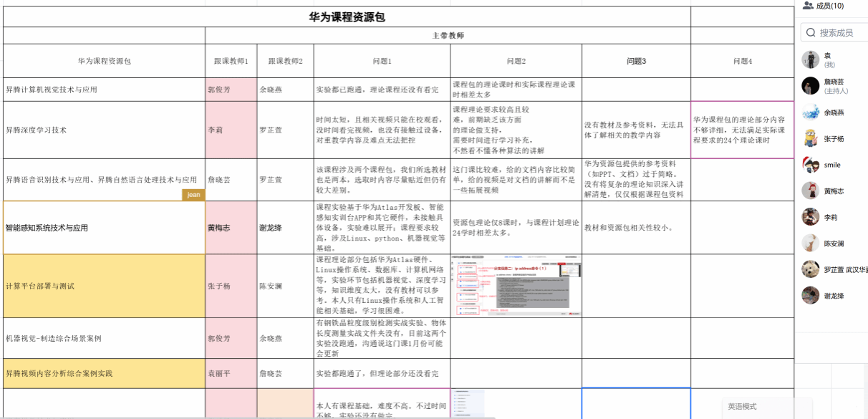Type in the 搜索成员 search field
Viewport: 868px width, 419px height.
click(x=842, y=33)
